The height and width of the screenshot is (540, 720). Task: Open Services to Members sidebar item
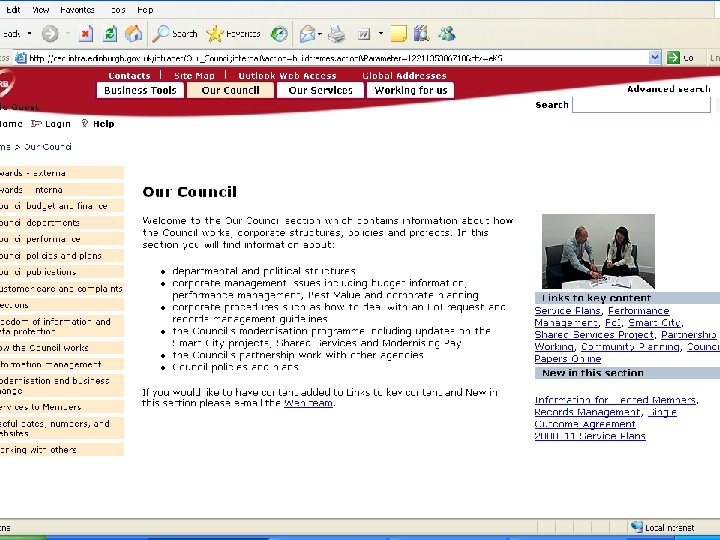pyautogui.click(x=62, y=407)
